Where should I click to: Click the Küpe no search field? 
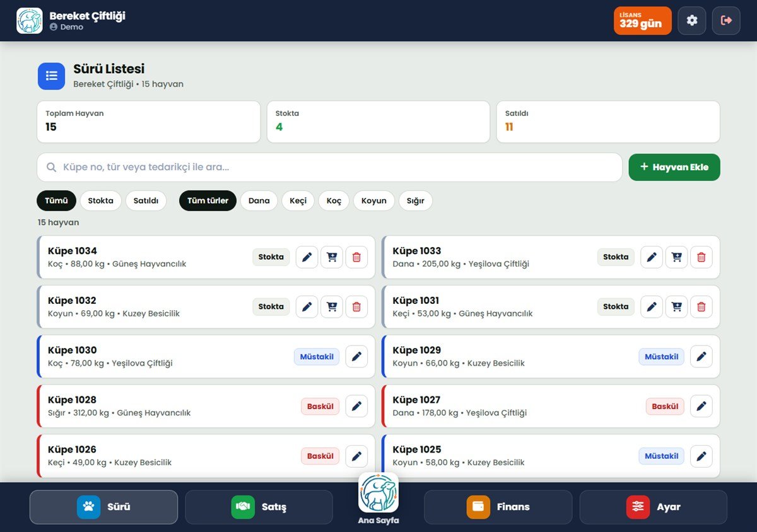329,167
